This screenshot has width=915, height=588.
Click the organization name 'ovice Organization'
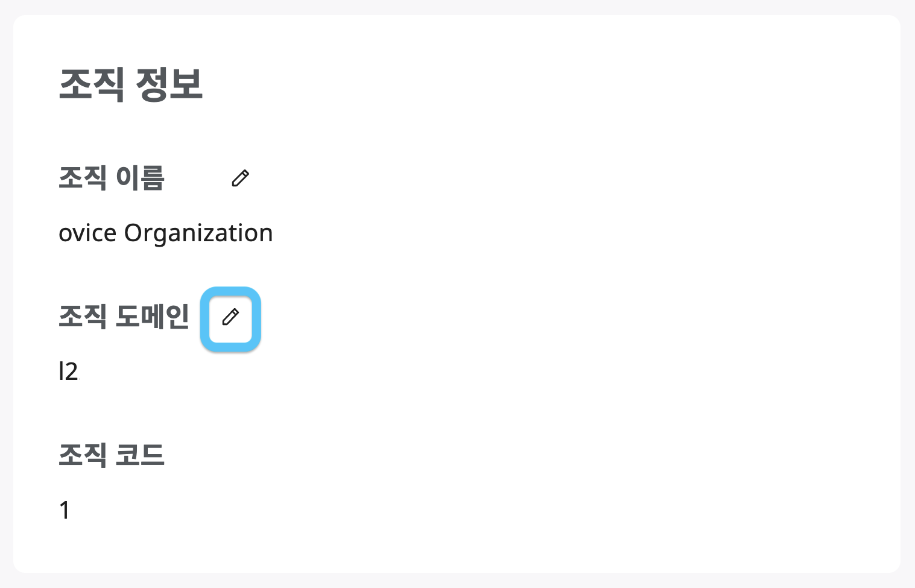(166, 232)
